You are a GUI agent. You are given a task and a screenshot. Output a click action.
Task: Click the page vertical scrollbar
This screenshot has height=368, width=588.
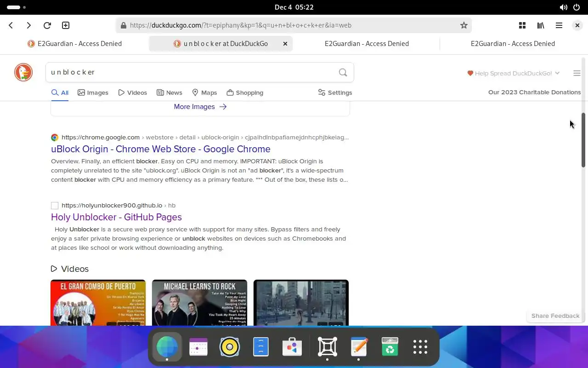(x=583, y=140)
